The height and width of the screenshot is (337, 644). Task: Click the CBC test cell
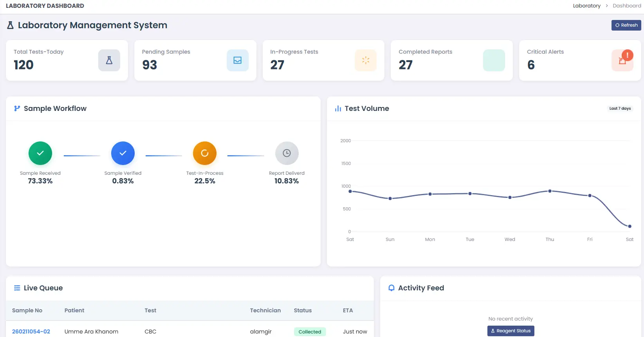(150, 332)
